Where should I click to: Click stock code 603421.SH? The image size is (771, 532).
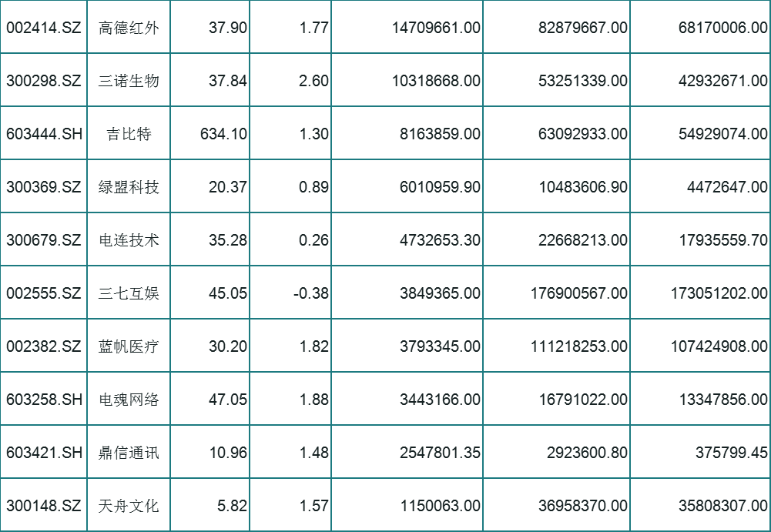pos(44,451)
